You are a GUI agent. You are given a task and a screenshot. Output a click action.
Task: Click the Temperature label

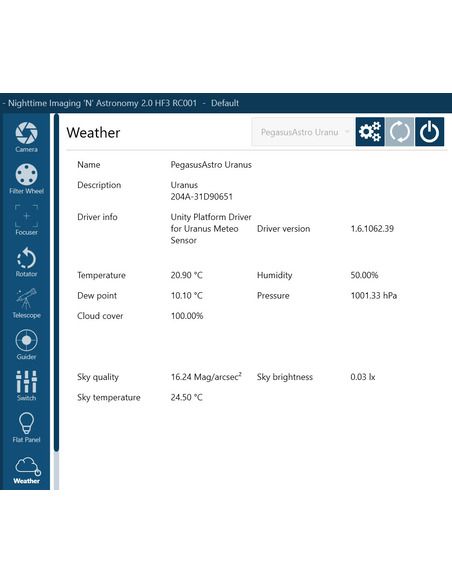pos(101,275)
